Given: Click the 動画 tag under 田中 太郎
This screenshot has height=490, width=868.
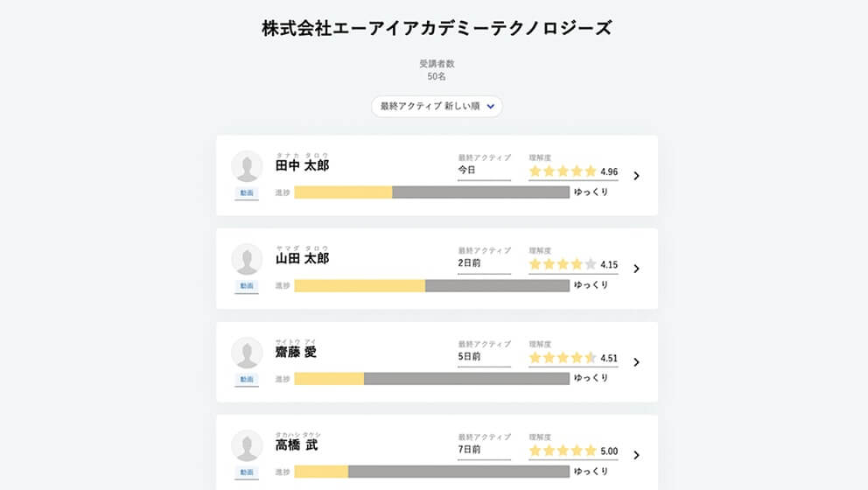Looking at the screenshot, I should pos(247,192).
